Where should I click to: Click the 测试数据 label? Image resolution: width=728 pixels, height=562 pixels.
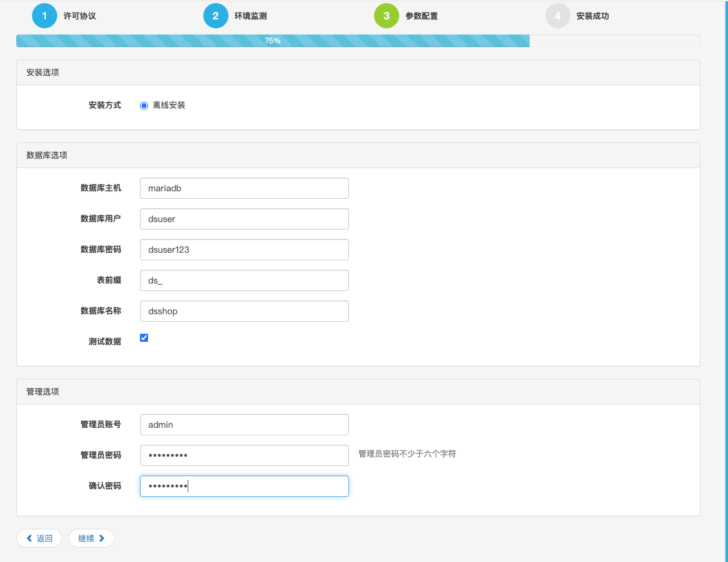(x=105, y=342)
